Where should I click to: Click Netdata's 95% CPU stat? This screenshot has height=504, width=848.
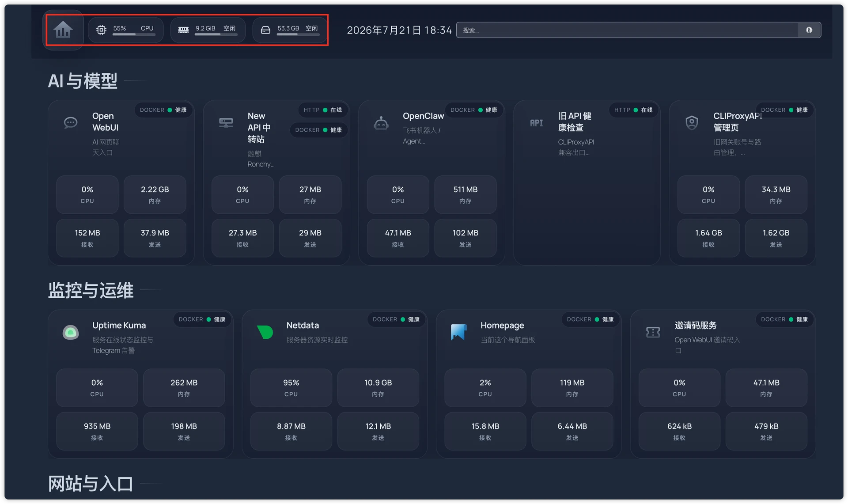[291, 387]
